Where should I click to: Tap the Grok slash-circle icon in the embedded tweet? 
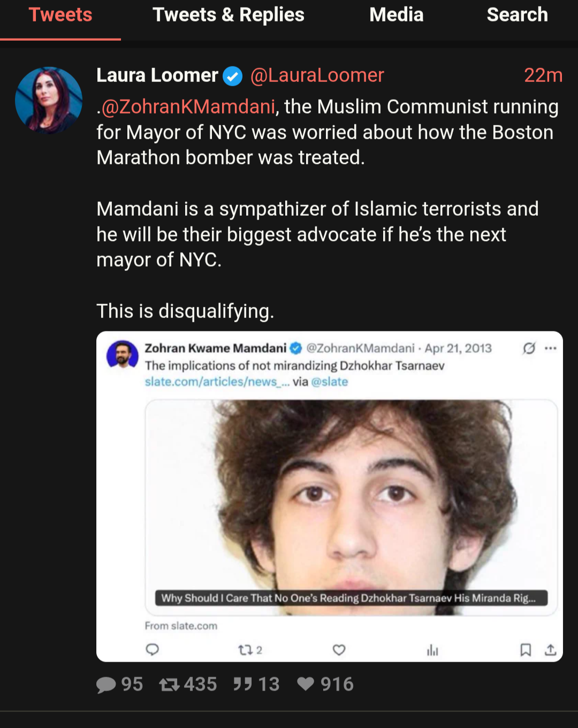[x=529, y=348]
